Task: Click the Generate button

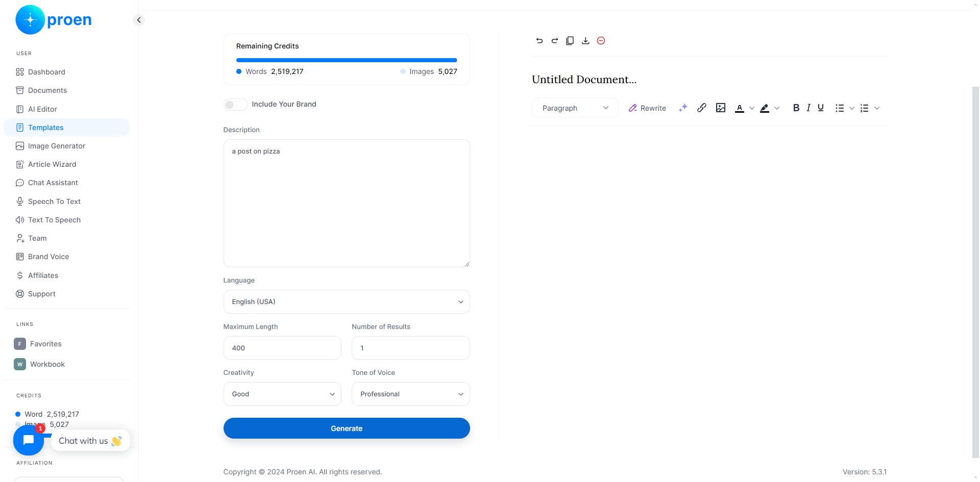Action: (x=347, y=428)
